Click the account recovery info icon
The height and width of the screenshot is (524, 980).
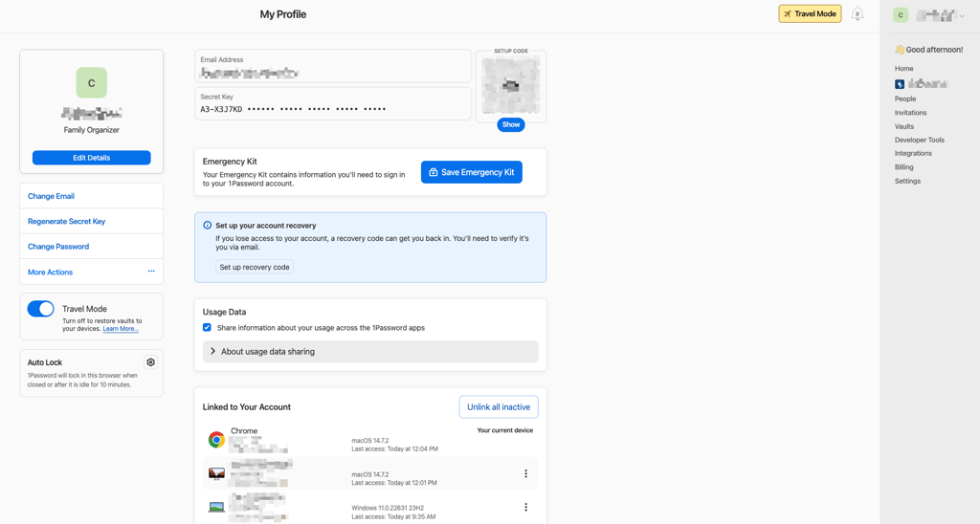coord(207,226)
